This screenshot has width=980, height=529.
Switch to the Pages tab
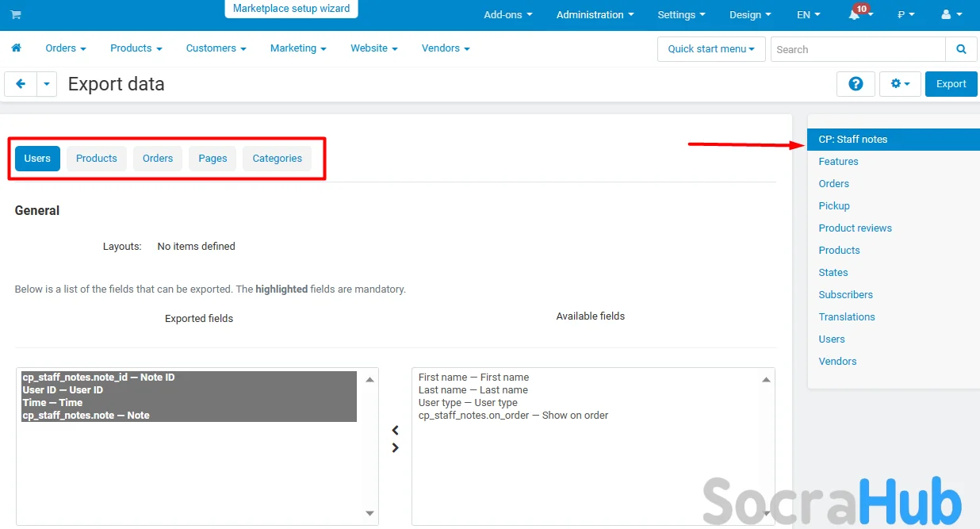click(x=212, y=159)
